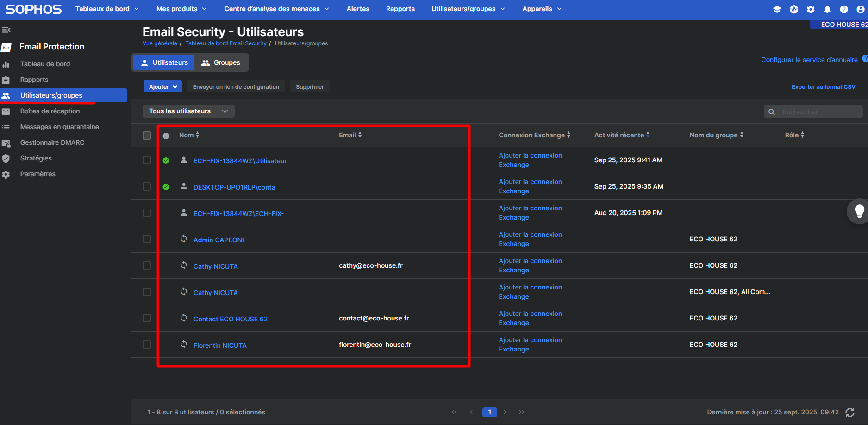The image size is (868, 425).
Task: Click Exporter au format CSV
Action: tap(824, 87)
